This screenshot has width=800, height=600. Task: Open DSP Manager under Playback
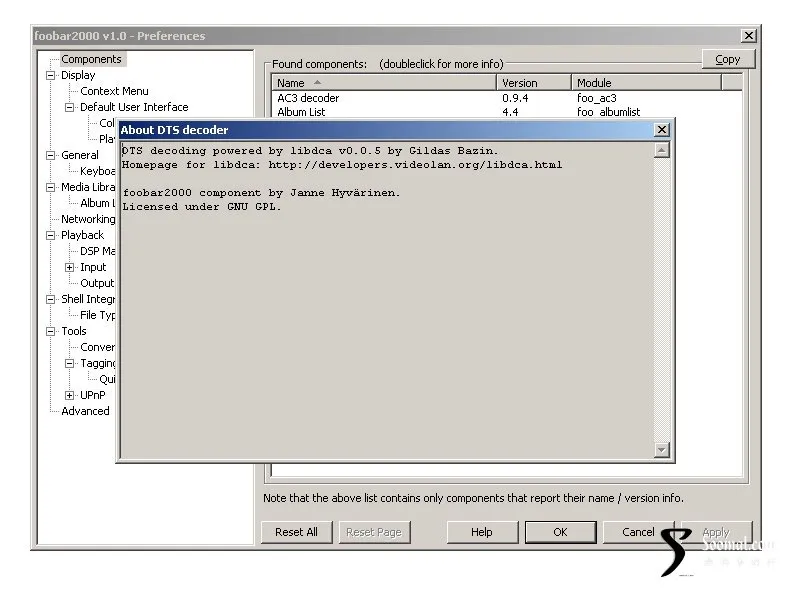pos(97,251)
